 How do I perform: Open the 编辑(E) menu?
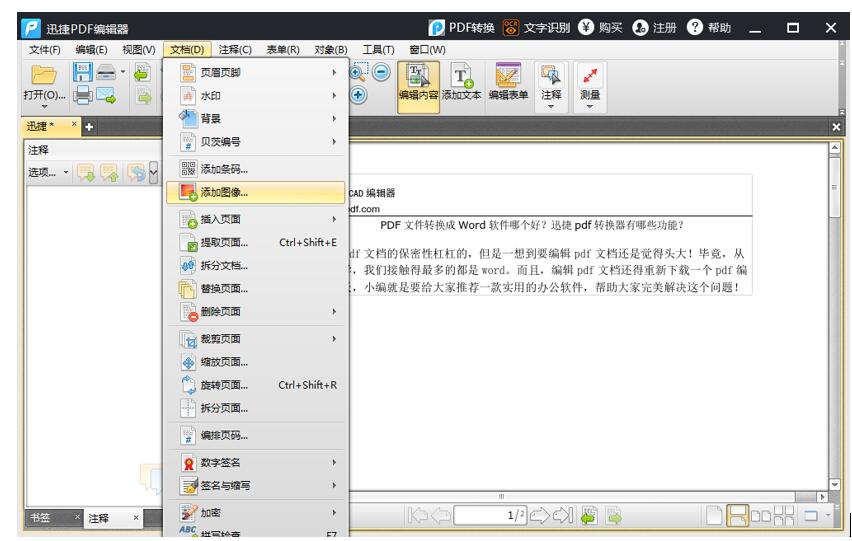[91, 49]
